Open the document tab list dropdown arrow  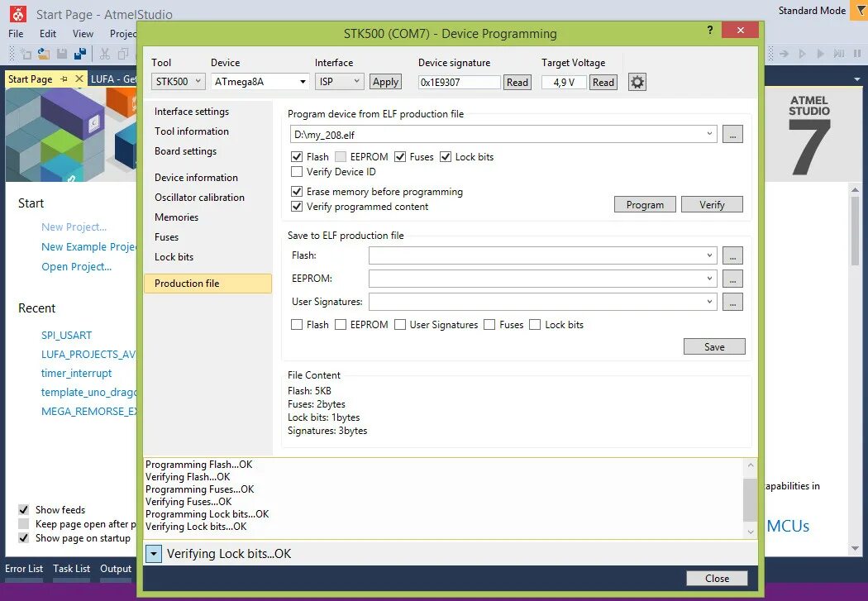(857, 79)
